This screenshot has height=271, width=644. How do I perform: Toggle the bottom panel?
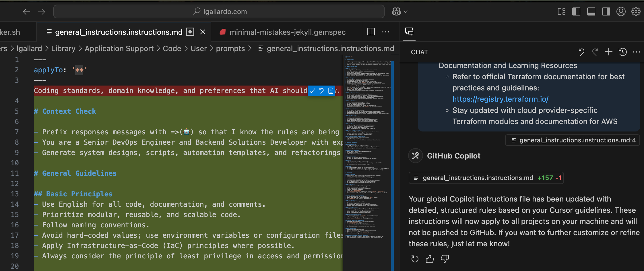[x=591, y=11]
